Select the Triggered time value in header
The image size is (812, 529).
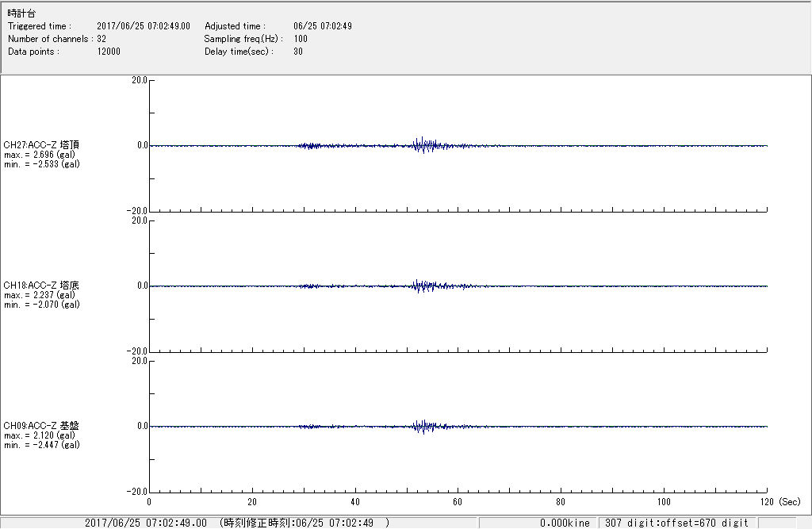149,26
